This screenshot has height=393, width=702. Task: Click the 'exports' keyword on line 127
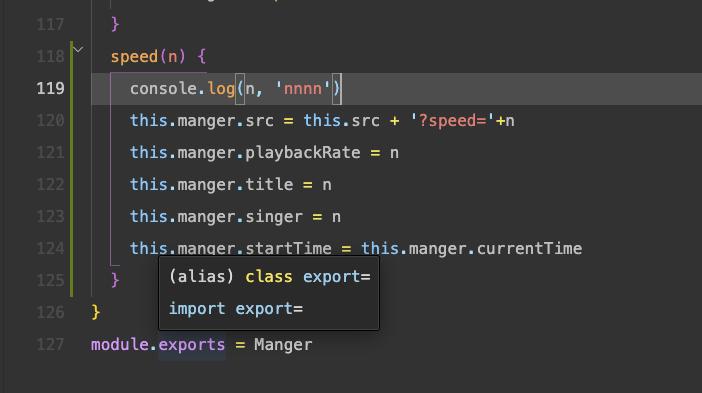192,345
